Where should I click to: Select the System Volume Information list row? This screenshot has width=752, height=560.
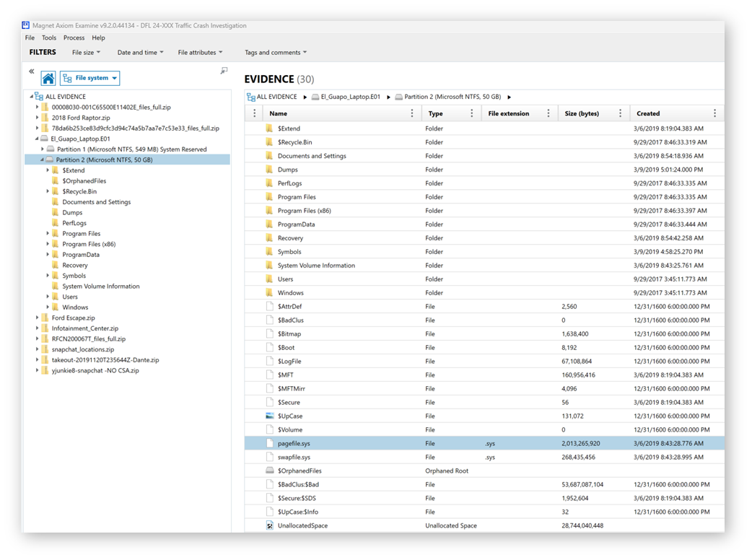[x=484, y=266]
